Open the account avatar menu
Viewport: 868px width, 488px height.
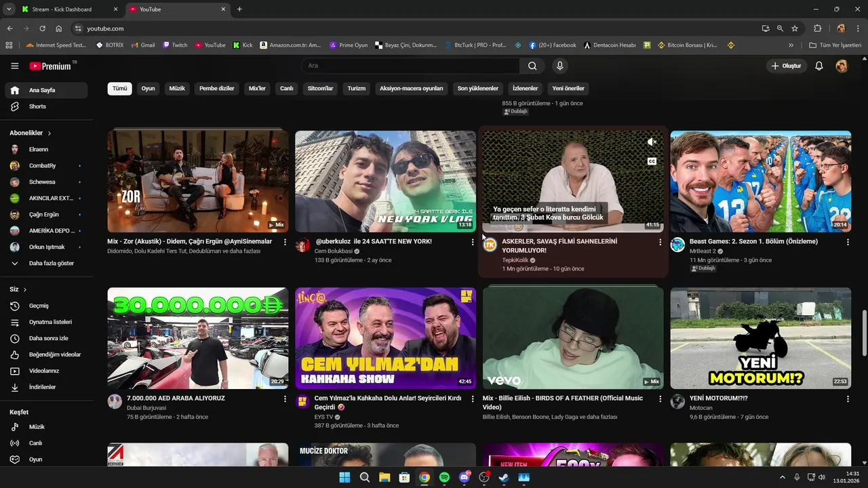point(842,66)
